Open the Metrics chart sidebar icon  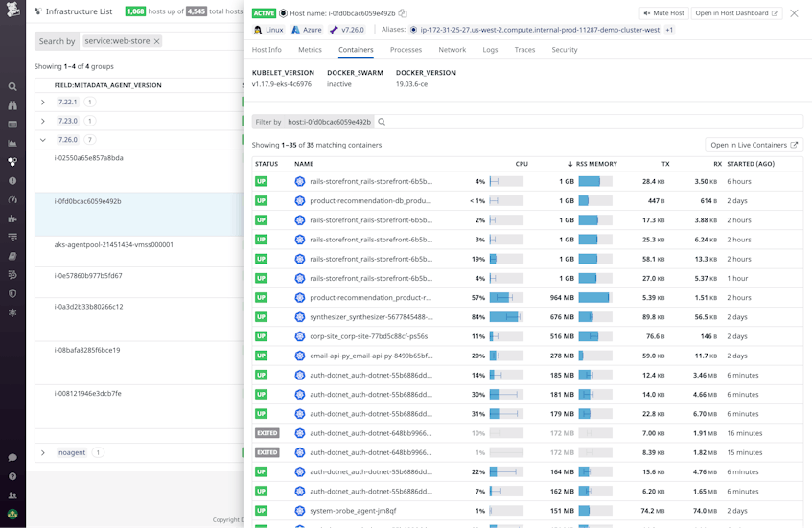[x=12, y=144]
